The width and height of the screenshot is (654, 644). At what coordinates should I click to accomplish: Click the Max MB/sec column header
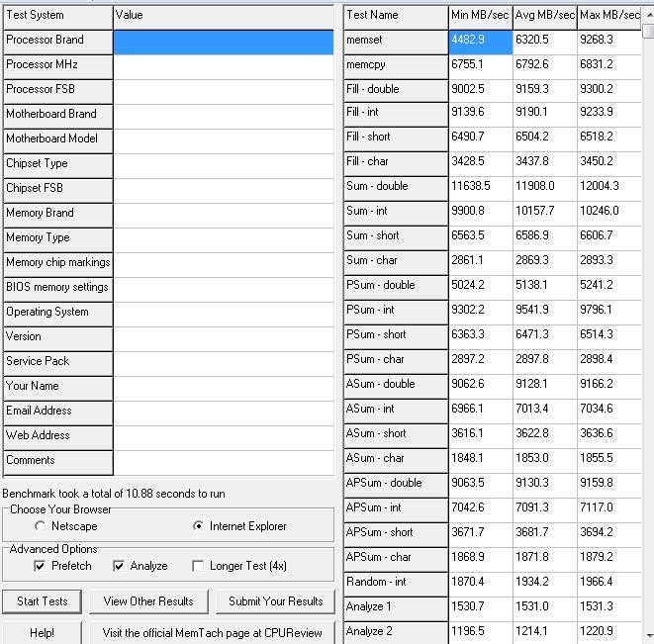[x=609, y=18]
